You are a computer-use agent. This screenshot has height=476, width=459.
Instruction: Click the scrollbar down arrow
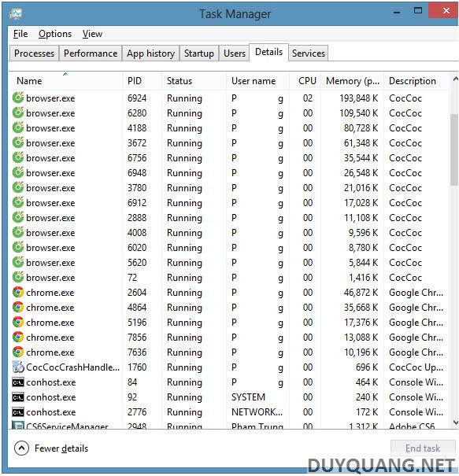pyautogui.click(x=455, y=422)
